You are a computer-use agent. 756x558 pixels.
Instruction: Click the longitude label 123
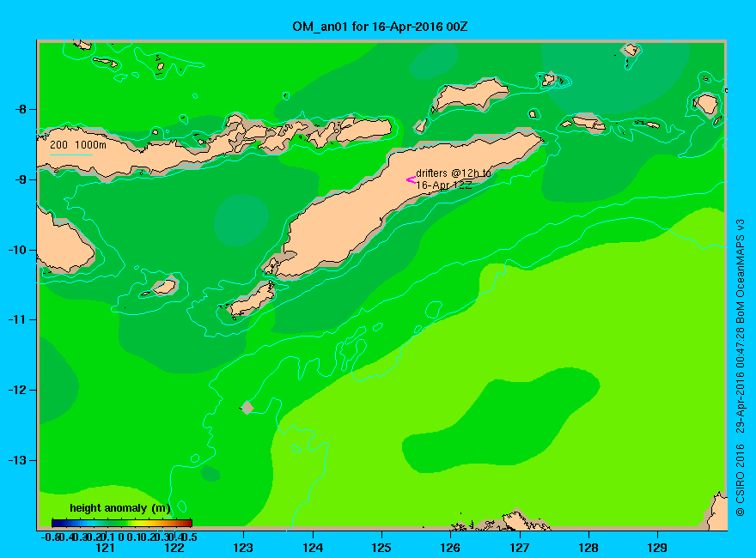point(243,548)
